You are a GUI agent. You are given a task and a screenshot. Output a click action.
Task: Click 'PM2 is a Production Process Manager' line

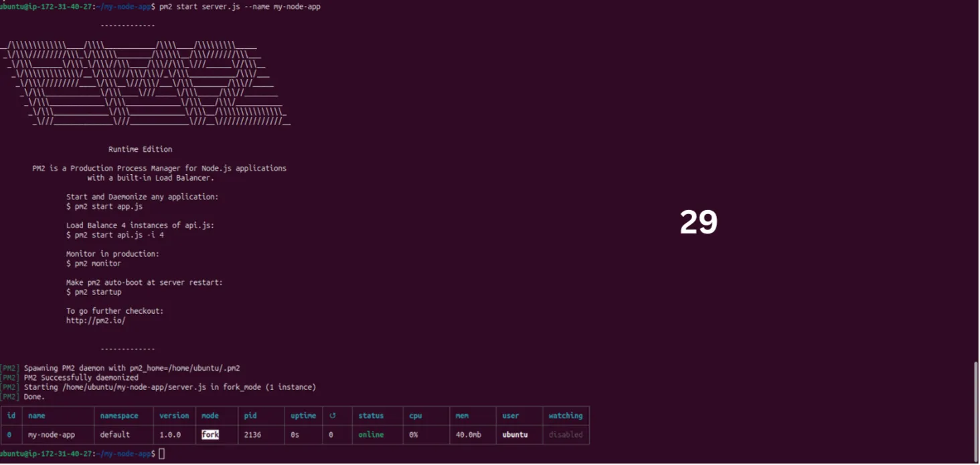click(159, 169)
